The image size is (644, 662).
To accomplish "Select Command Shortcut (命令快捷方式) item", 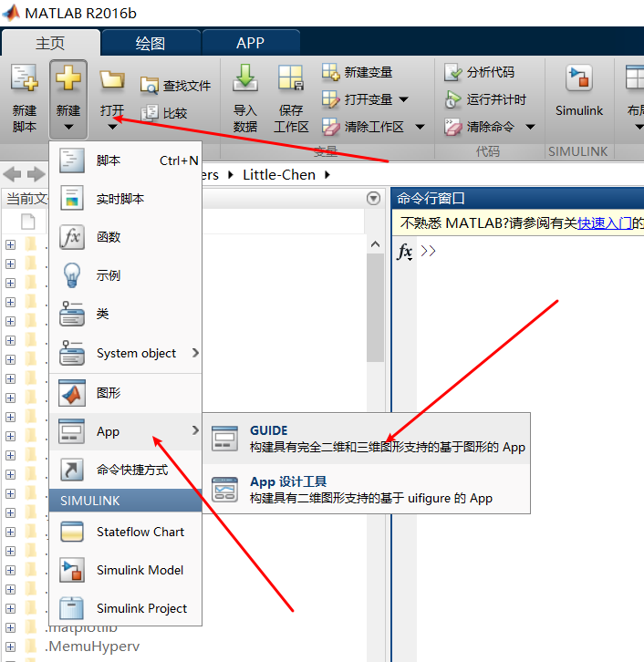I will coord(125,470).
